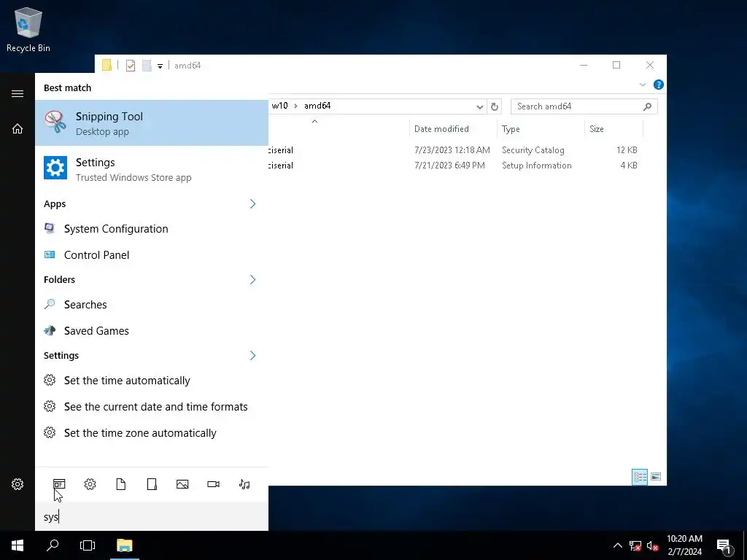
Task: Click the folder icon in Explorer title bar
Action: tap(107, 66)
